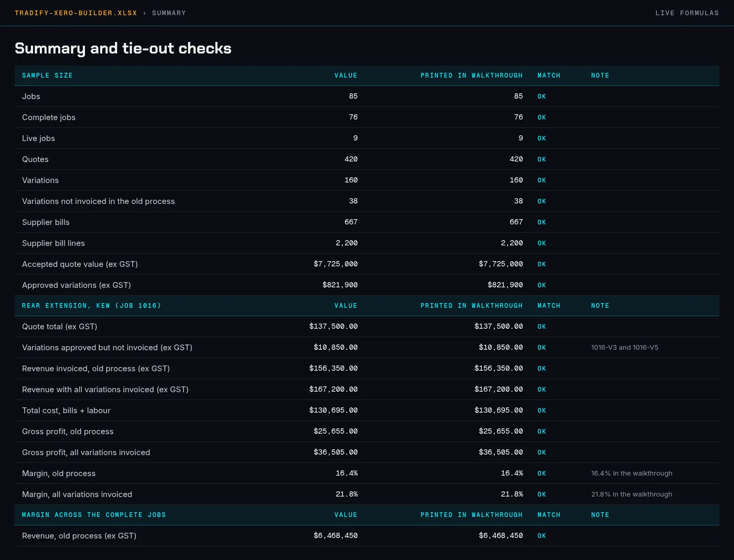The height and width of the screenshot is (560, 734).
Task: Select the $821,900 printed in walkthrough value
Action: coord(505,285)
